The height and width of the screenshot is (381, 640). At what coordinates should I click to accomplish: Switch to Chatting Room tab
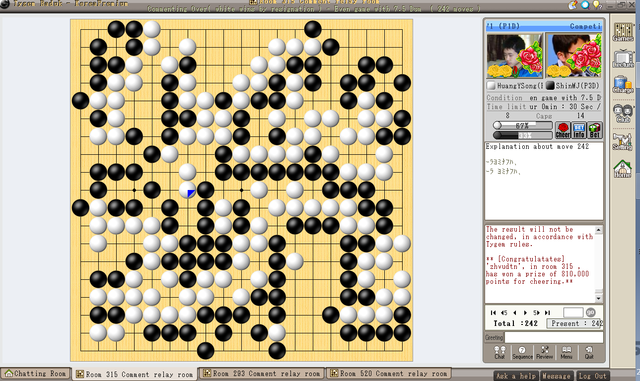coord(36,373)
